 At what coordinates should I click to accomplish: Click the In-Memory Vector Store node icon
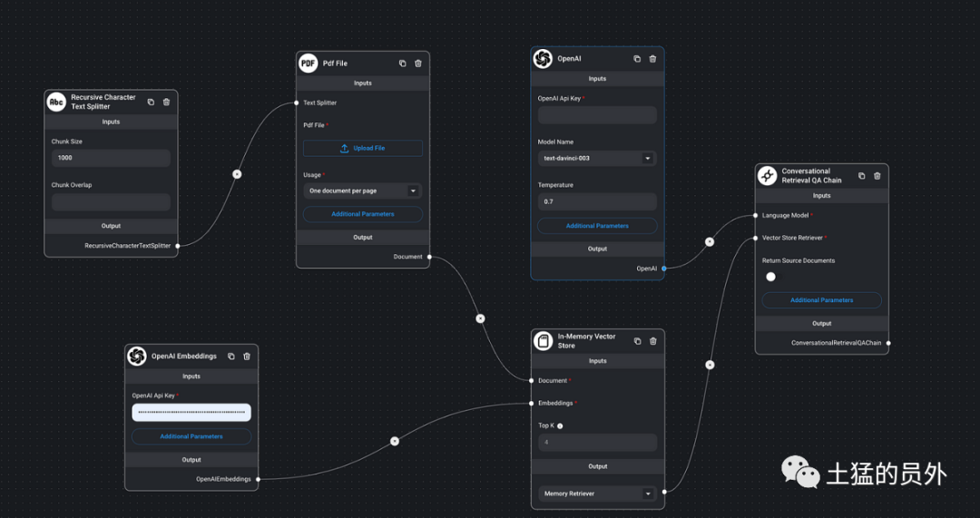coord(544,341)
